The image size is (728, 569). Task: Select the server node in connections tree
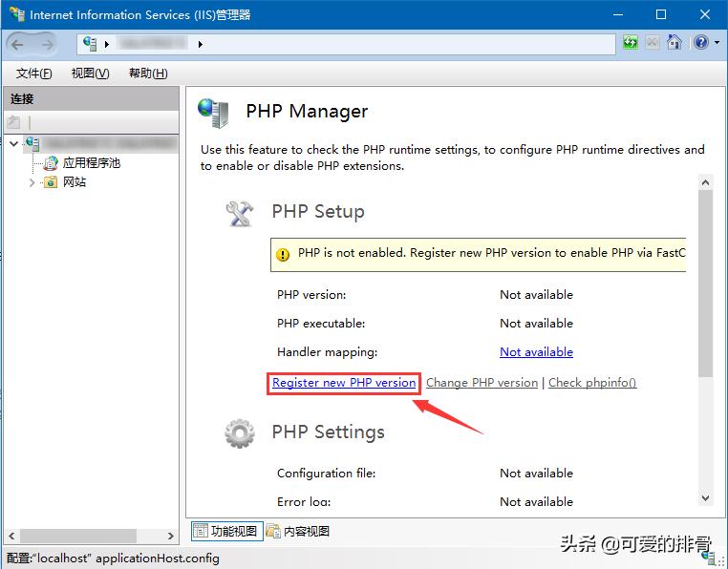click(x=100, y=144)
